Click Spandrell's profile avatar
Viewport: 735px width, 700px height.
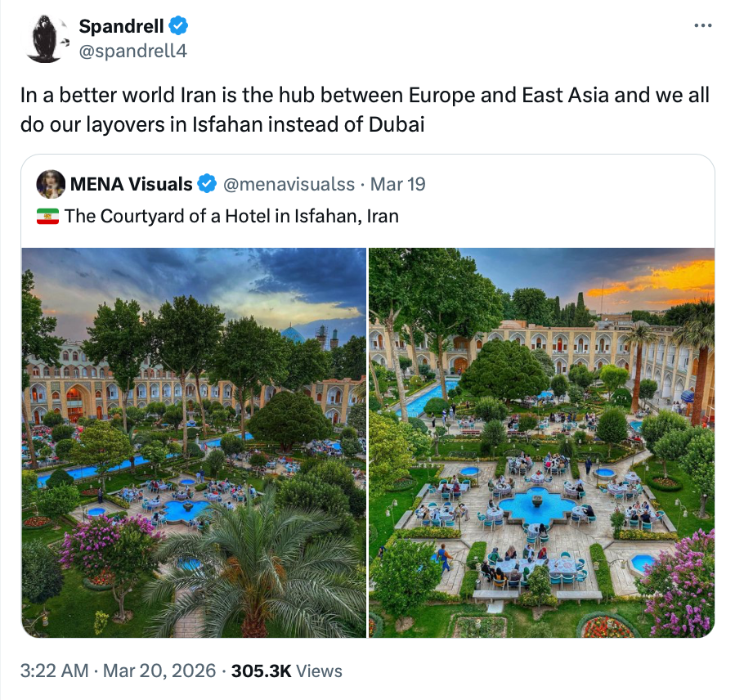(46, 38)
